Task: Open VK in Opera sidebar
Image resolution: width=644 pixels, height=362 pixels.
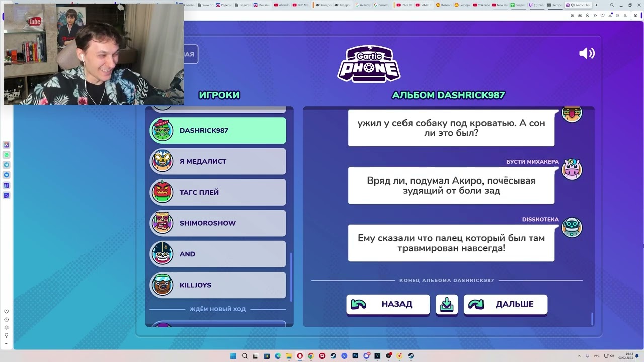Action: pyautogui.click(x=7, y=175)
